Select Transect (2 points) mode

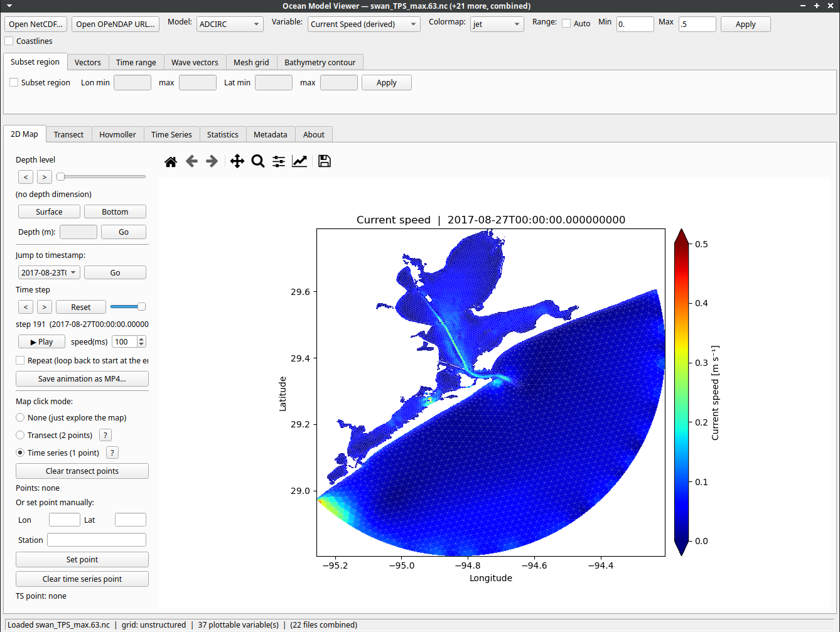20,435
